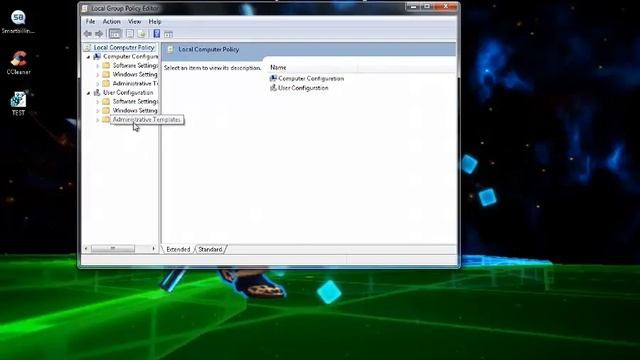640x360 pixels.
Task: Click the Show/Hide Action Pane toolbar icon
Action: click(168, 34)
